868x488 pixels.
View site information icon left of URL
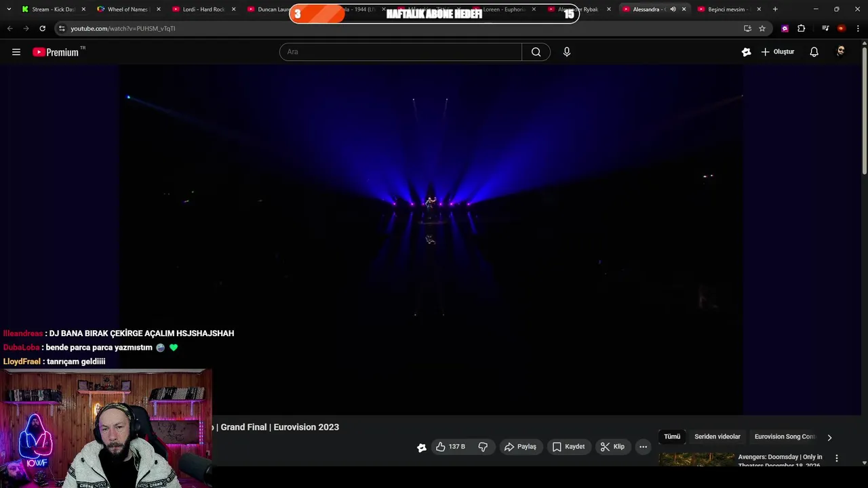click(x=62, y=28)
